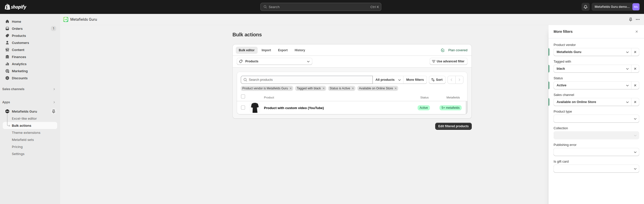Click the Orders icon in the sidebar
The width and height of the screenshot is (644, 204).
click(x=7, y=29)
